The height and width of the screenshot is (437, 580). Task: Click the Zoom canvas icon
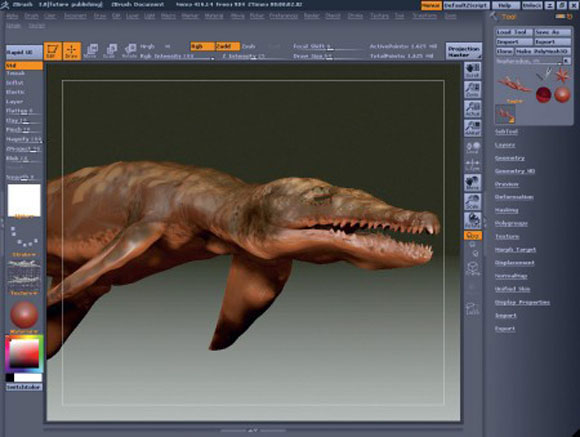click(473, 89)
